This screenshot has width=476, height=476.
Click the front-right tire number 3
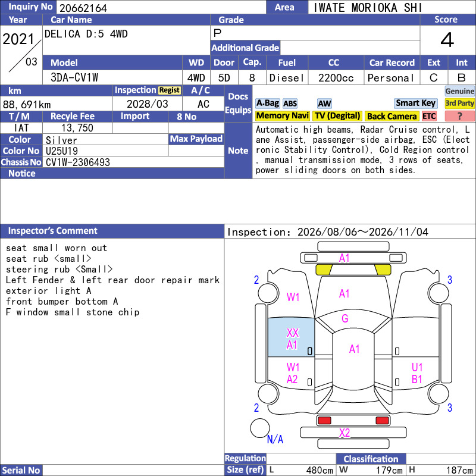(x=450, y=280)
